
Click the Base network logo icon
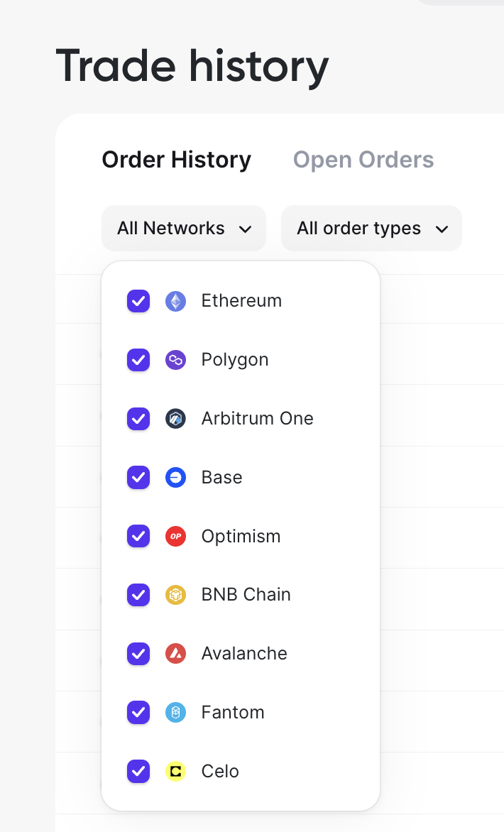coord(175,478)
